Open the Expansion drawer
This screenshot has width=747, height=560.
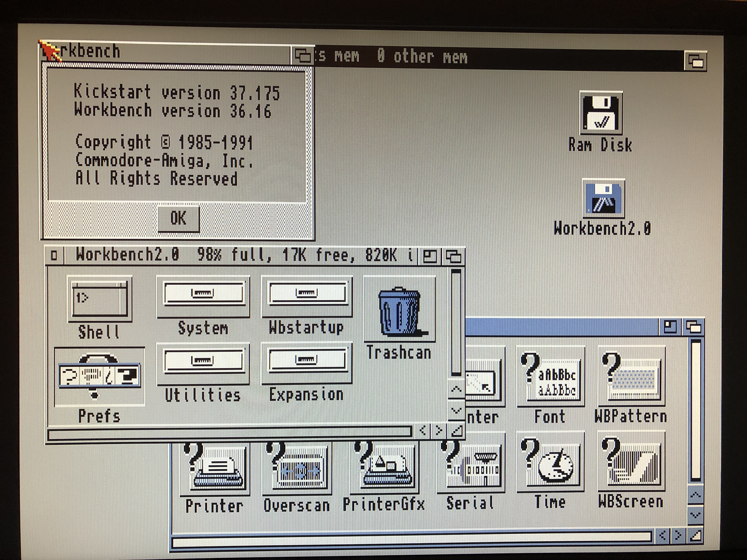[307, 363]
